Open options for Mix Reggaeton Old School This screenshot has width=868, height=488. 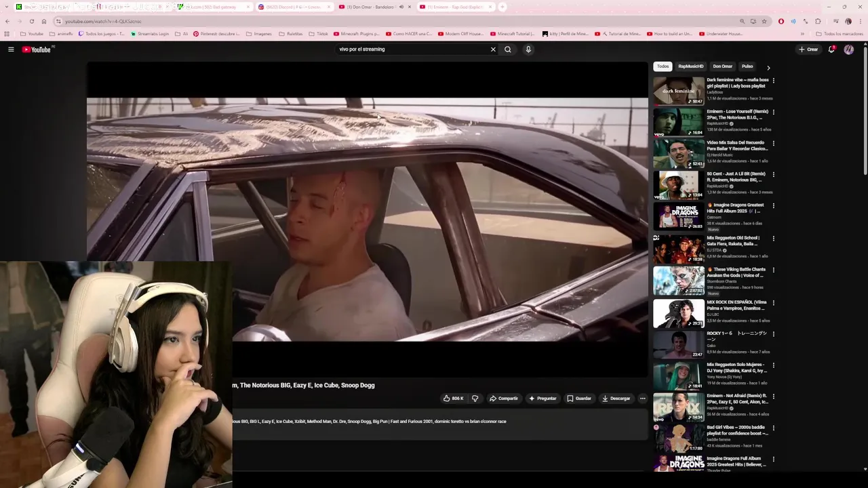click(x=774, y=239)
